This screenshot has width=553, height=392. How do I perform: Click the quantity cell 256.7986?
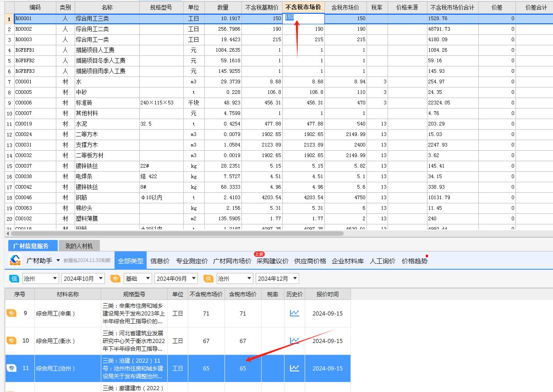[x=222, y=29]
